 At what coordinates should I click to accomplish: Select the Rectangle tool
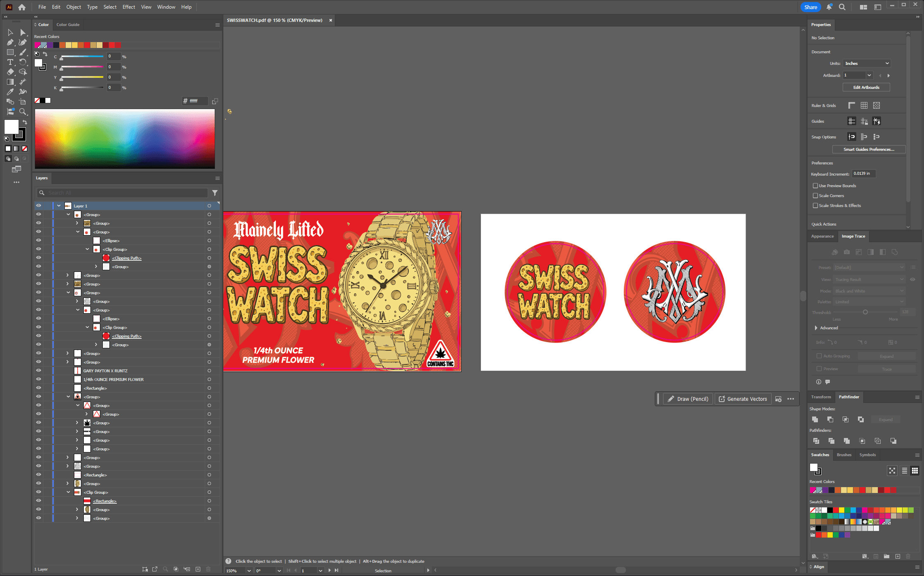coord(10,52)
